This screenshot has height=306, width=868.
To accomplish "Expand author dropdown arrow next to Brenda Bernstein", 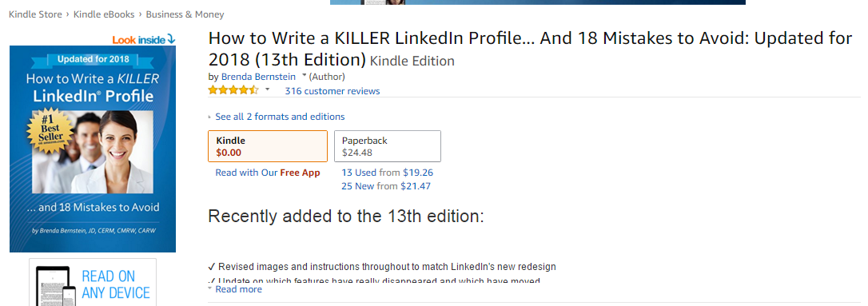I will (x=304, y=76).
